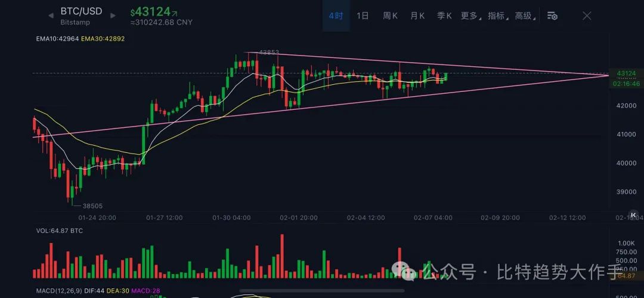Click the WeChat logo in watermark
Viewport: 644px width, 298px height.
[410, 272]
